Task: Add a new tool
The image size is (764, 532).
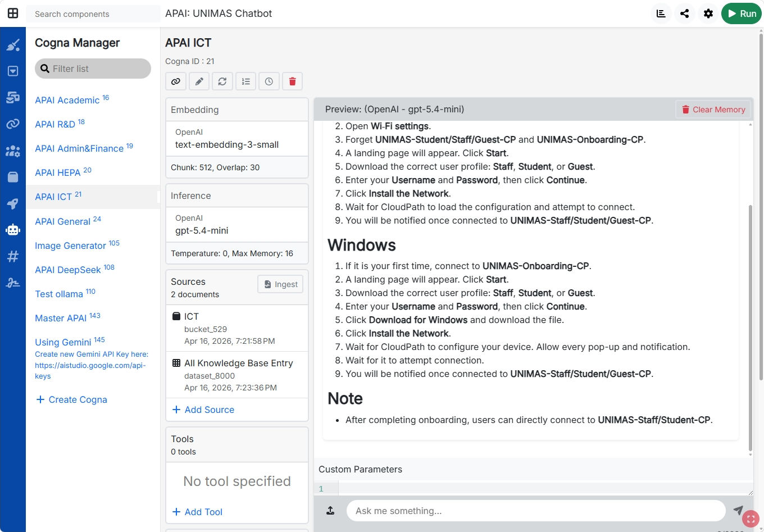Action: point(197,512)
